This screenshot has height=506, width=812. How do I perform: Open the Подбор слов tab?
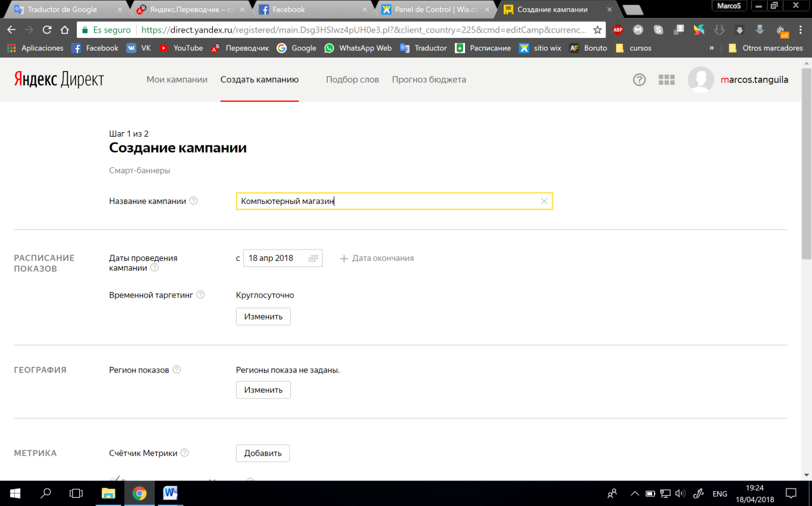click(x=352, y=80)
